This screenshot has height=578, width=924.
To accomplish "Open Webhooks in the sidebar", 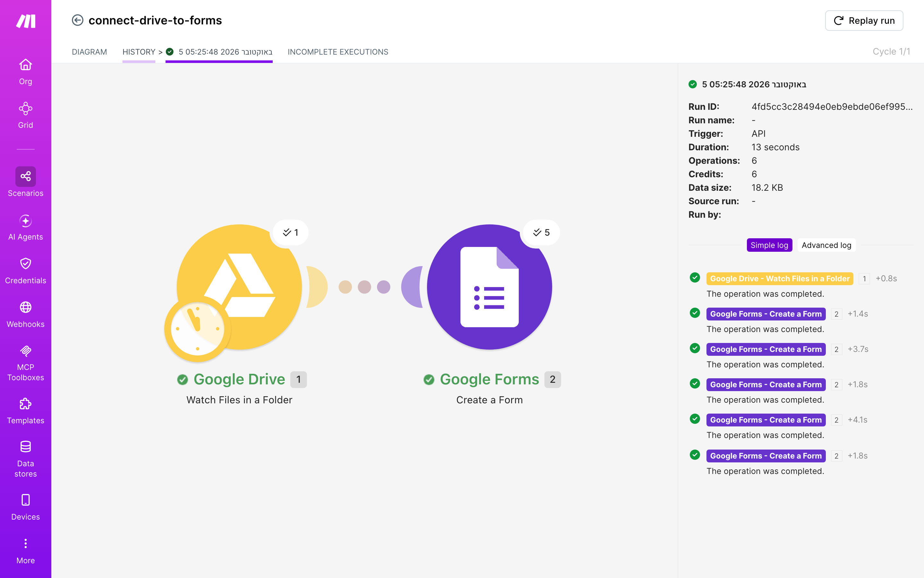I will coord(26,315).
